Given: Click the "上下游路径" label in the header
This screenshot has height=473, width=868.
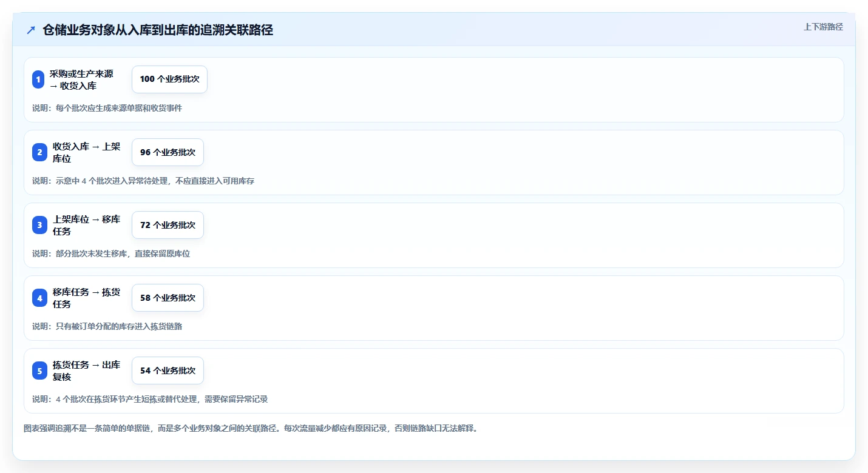Looking at the screenshot, I should pos(823,27).
